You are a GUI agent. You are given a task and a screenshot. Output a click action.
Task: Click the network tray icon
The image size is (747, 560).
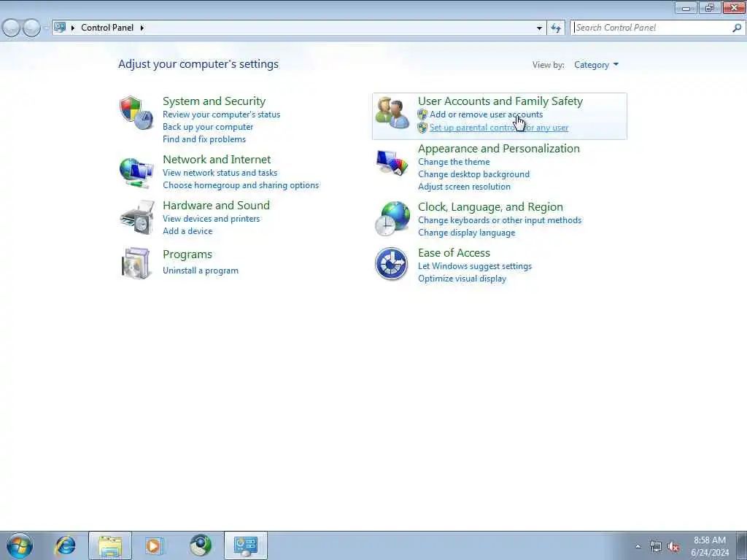click(656, 546)
